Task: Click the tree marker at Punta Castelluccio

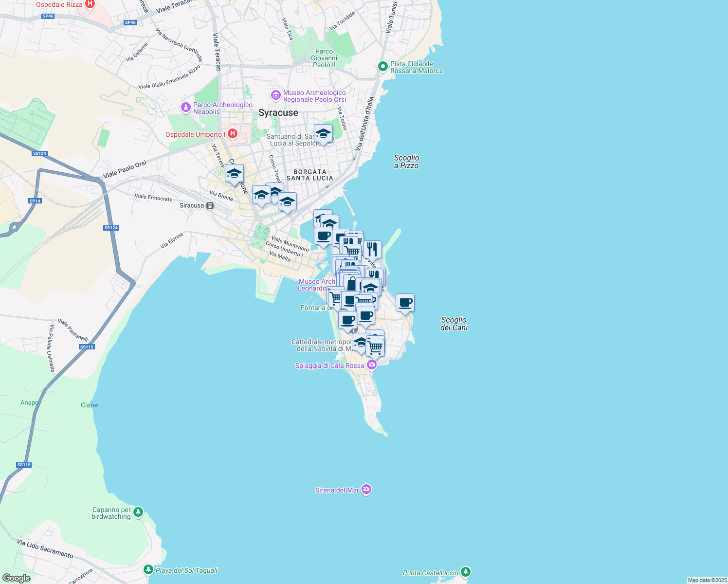Action: 466,573
